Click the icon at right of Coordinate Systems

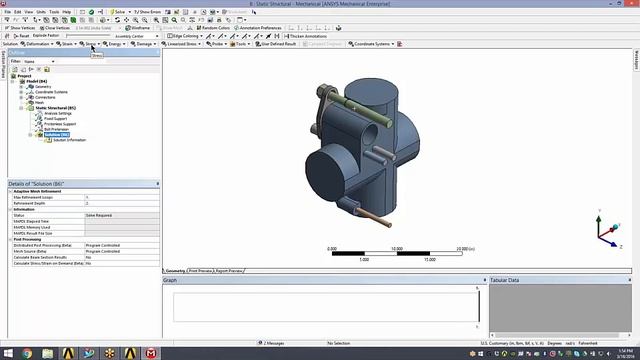(400, 44)
